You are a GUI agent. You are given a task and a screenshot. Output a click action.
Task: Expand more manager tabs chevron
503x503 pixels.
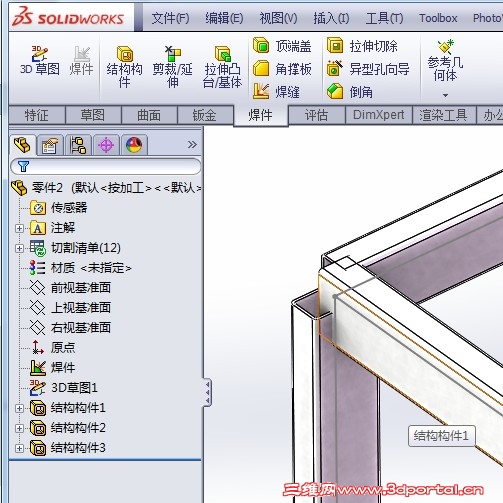(192, 145)
